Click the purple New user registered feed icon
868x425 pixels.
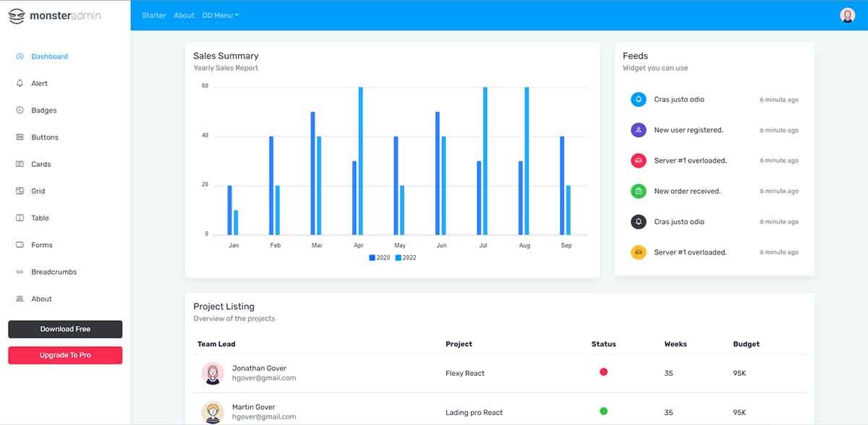pyautogui.click(x=638, y=130)
